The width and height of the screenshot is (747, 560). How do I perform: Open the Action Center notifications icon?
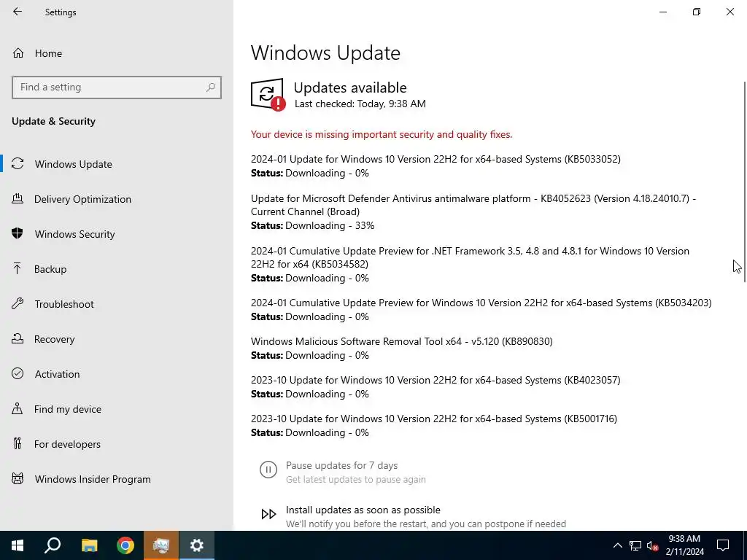[723, 545]
